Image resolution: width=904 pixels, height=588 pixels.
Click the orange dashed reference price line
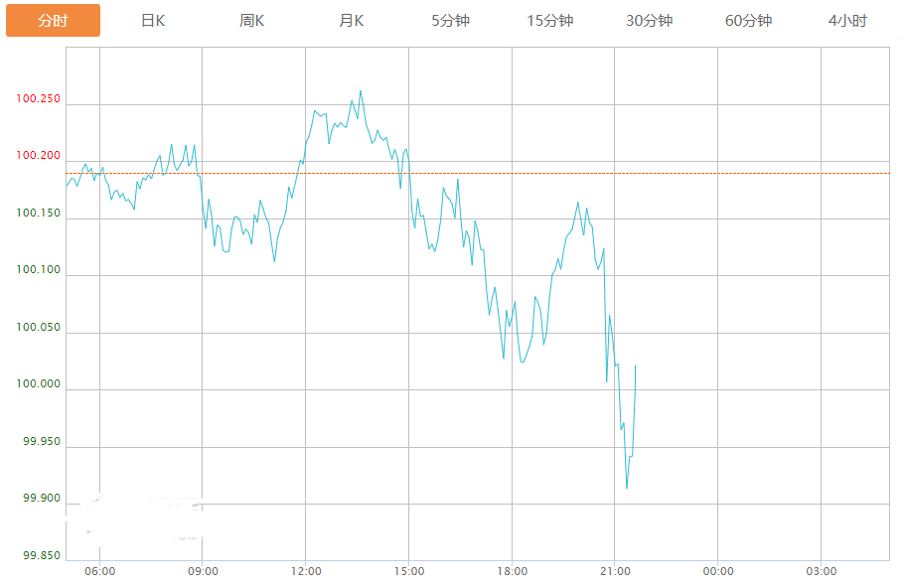[755, 173]
